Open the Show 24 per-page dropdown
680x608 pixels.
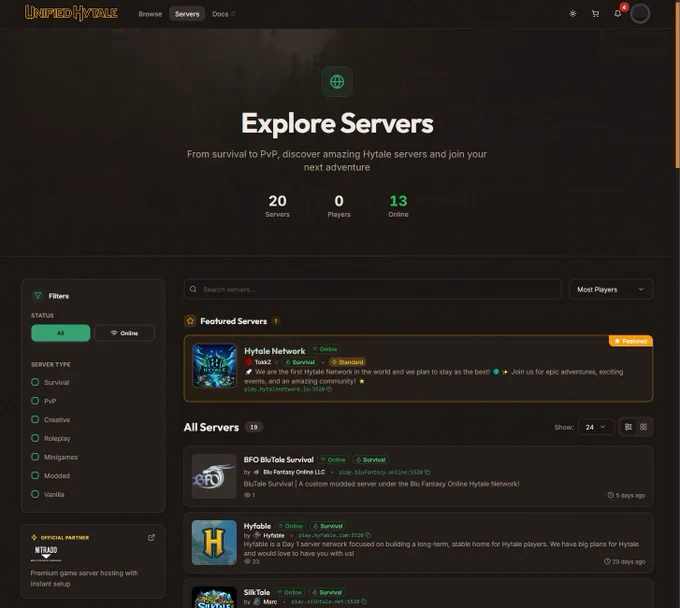click(596, 427)
